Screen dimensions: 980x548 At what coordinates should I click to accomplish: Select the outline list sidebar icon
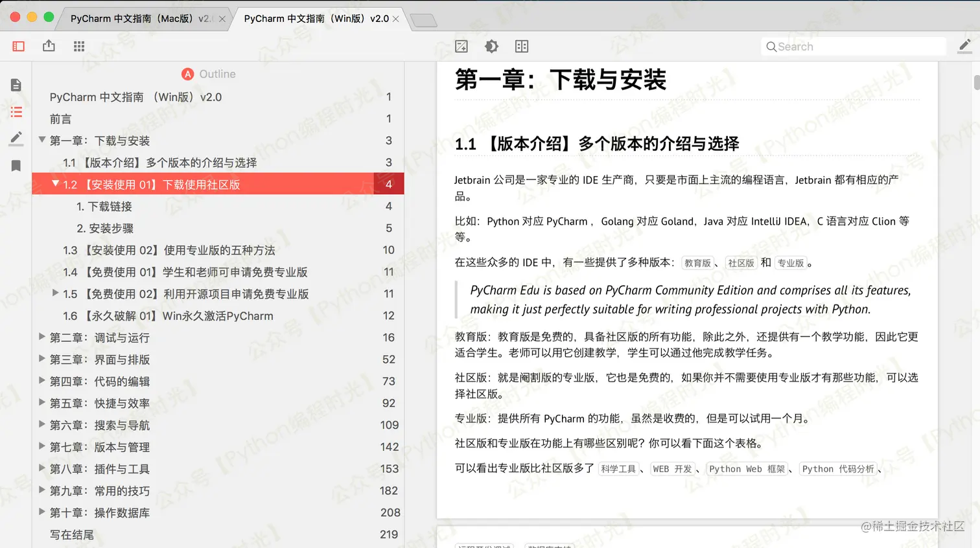tap(16, 112)
